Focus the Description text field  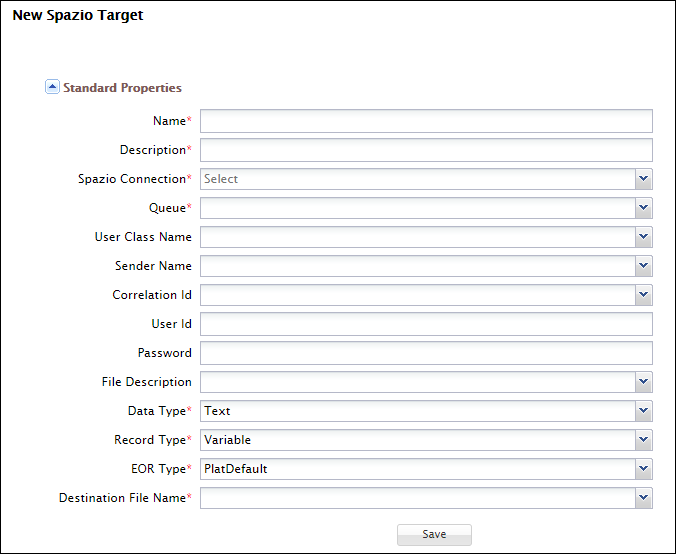pos(426,150)
